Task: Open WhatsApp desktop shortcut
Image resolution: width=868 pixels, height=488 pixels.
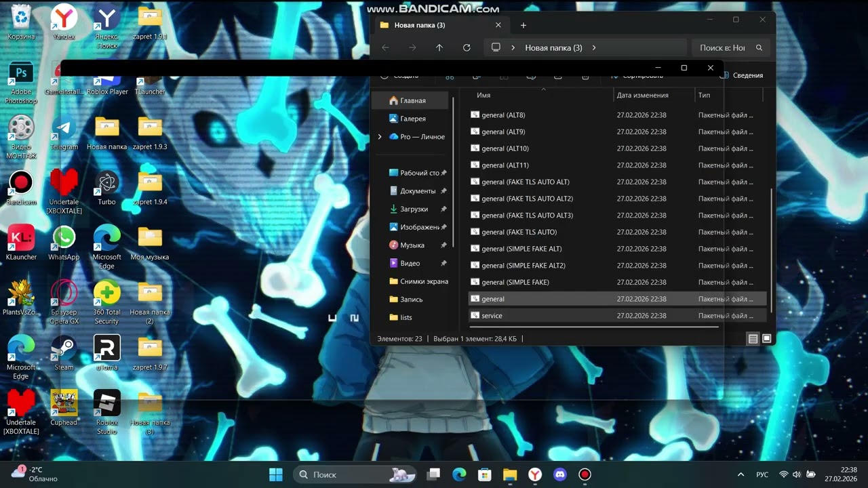Action: [x=64, y=243]
